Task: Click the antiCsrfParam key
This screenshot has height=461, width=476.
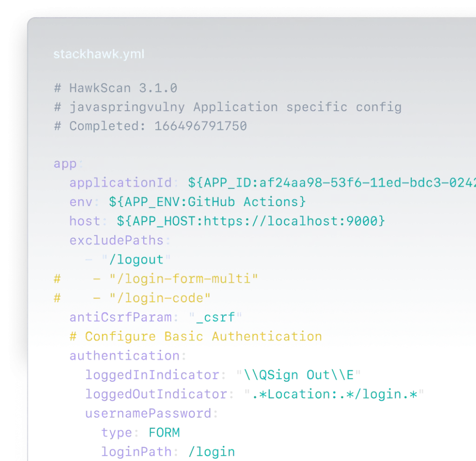Action: (x=120, y=317)
